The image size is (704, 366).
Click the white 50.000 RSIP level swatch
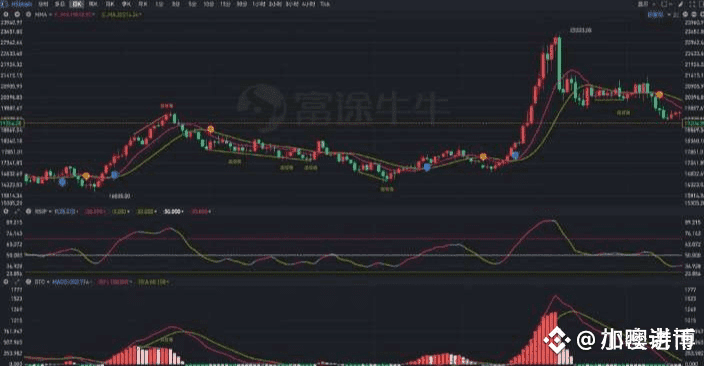172,211
